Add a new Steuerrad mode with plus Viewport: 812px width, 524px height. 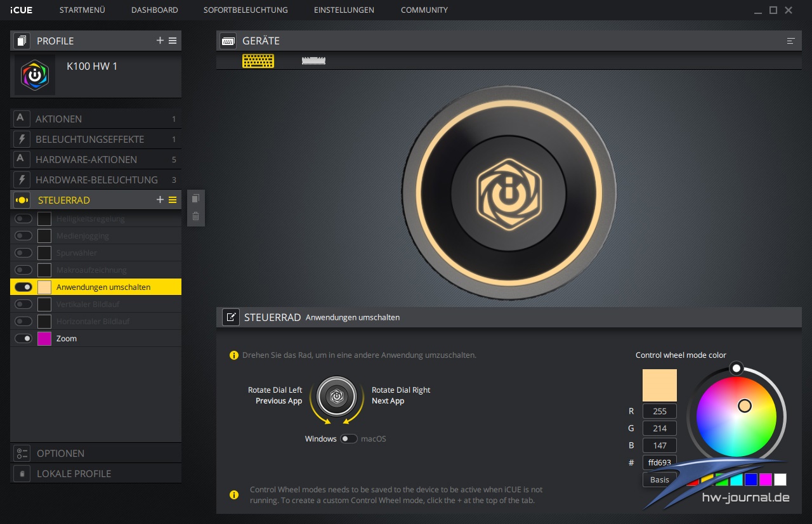click(160, 200)
